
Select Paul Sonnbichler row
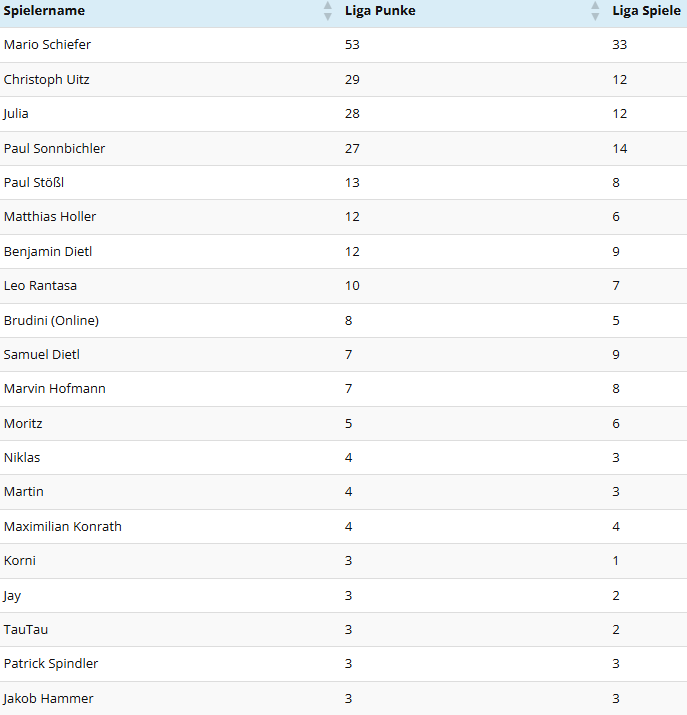pos(343,149)
